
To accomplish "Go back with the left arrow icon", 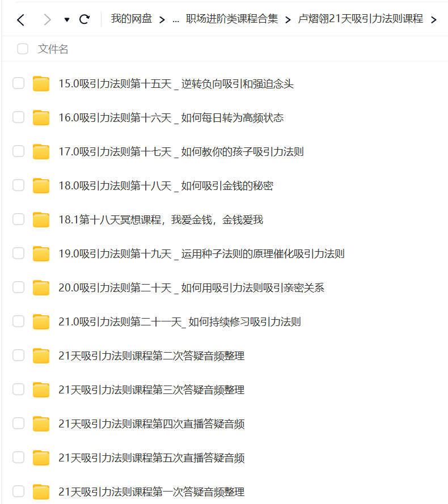I will tap(20, 20).
